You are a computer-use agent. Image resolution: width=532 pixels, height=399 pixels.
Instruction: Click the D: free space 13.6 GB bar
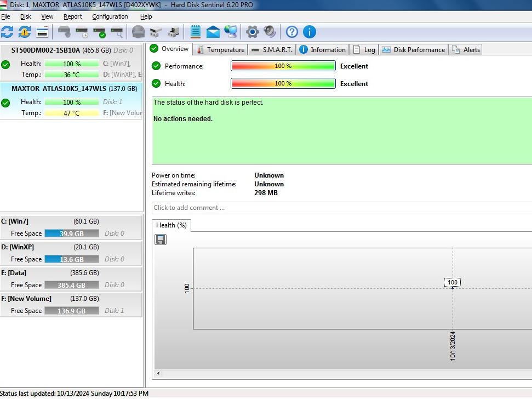tap(72, 259)
